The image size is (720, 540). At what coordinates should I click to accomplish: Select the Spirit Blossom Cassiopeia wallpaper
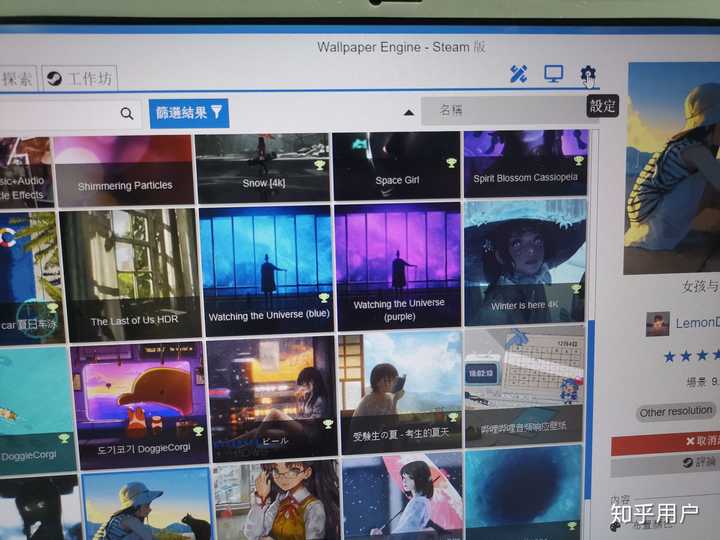click(526, 163)
